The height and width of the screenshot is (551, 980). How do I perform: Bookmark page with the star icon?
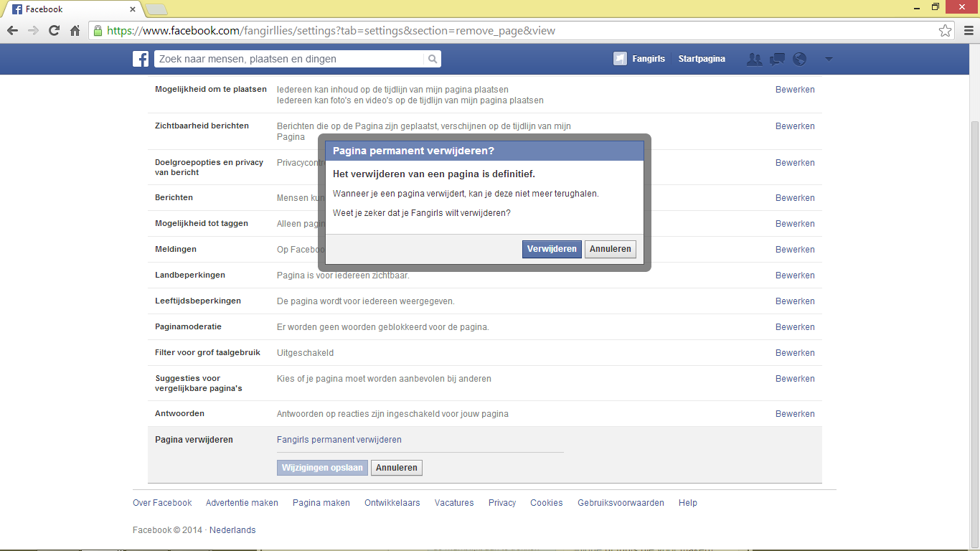click(946, 31)
